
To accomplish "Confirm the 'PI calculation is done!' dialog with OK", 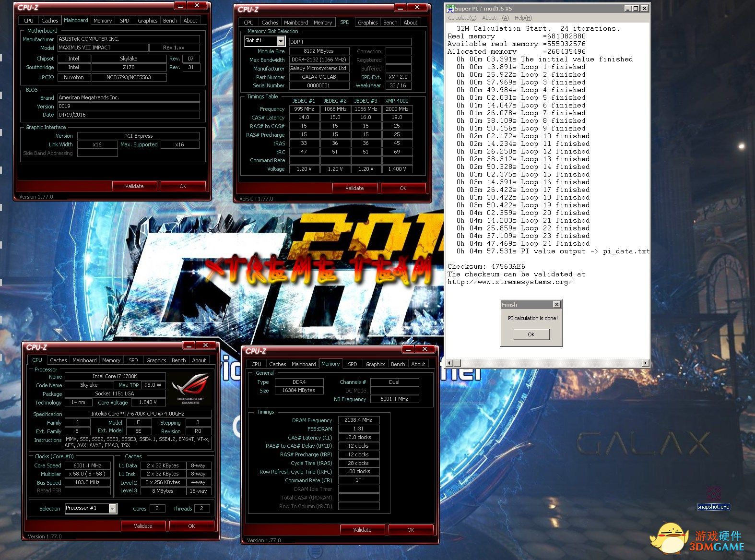I will click(x=531, y=334).
